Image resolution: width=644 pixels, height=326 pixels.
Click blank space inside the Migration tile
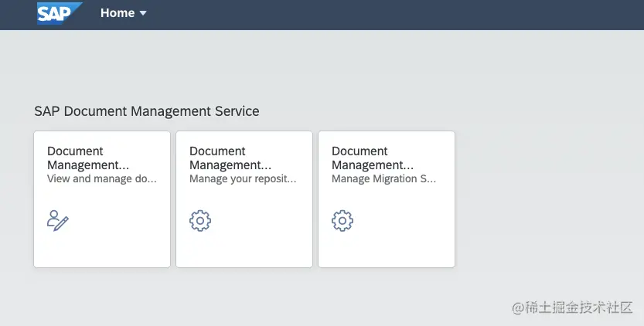410,232
